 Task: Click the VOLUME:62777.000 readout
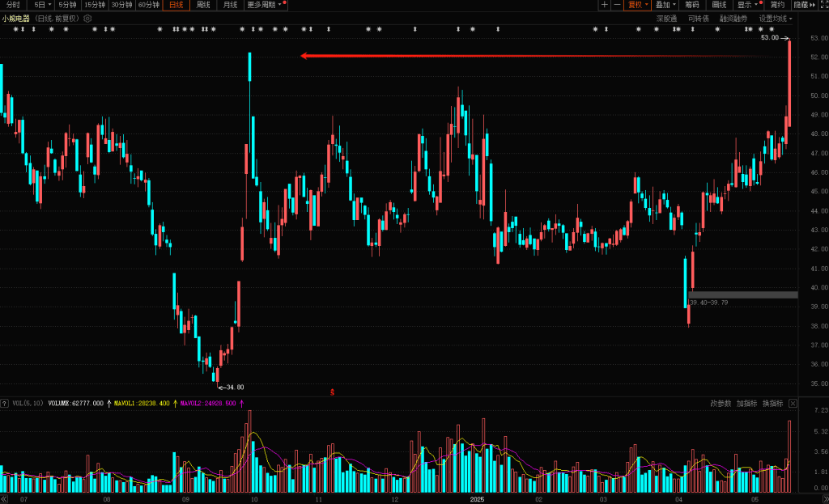(76, 404)
